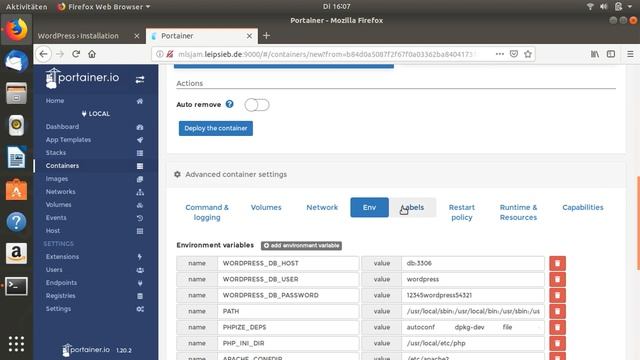
Task: Bookmark this page with the star icon
Action: (528, 54)
